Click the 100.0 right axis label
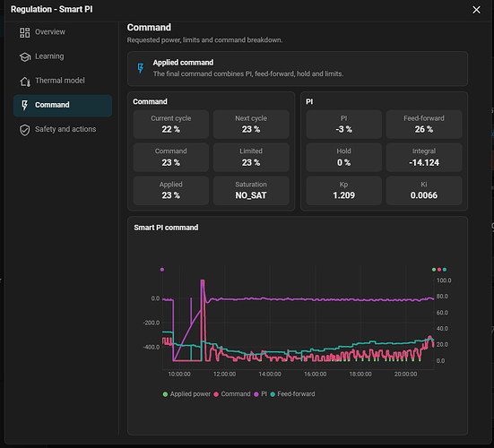 point(444,280)
